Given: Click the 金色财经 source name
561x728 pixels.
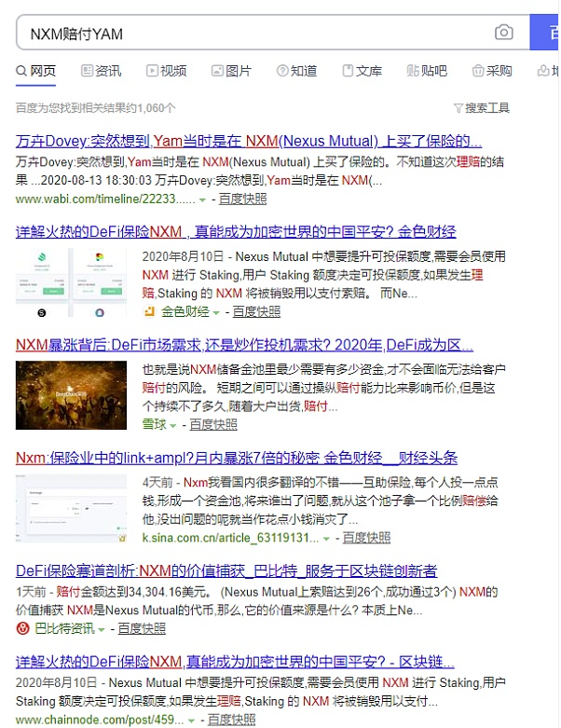Looking at the screenshot, I should [185, 311].
